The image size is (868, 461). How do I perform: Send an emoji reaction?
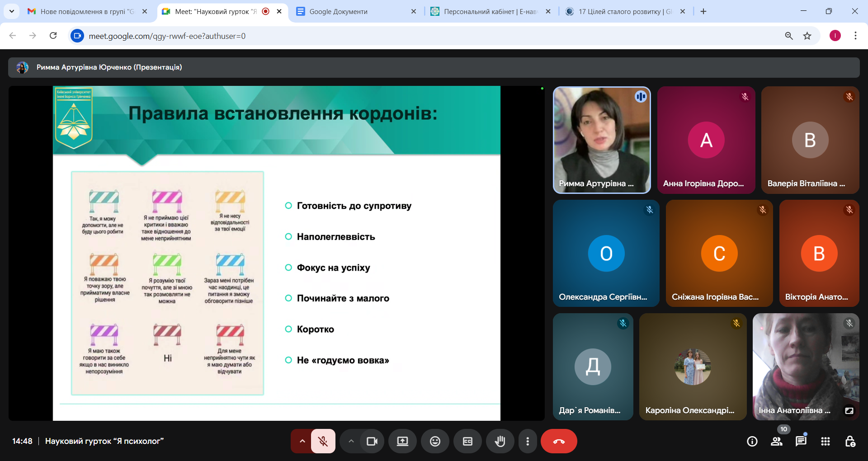pyautogui.click(x=435, y=441)
